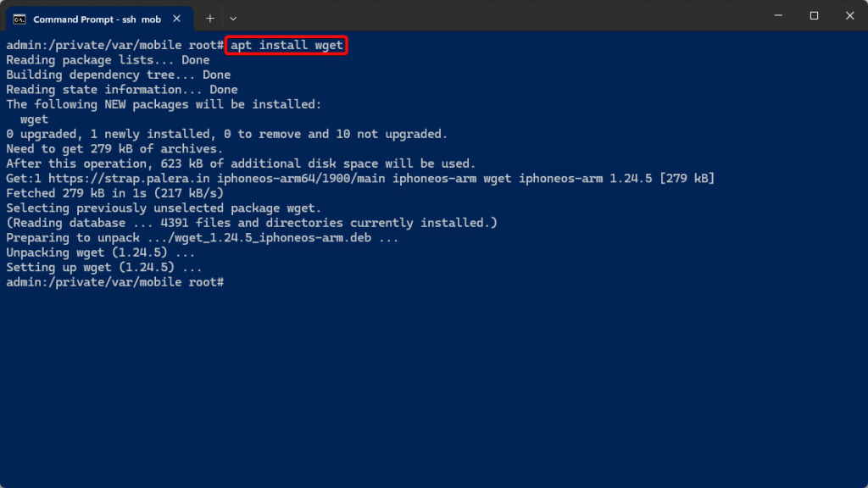Click the indented wget package name

34,119
